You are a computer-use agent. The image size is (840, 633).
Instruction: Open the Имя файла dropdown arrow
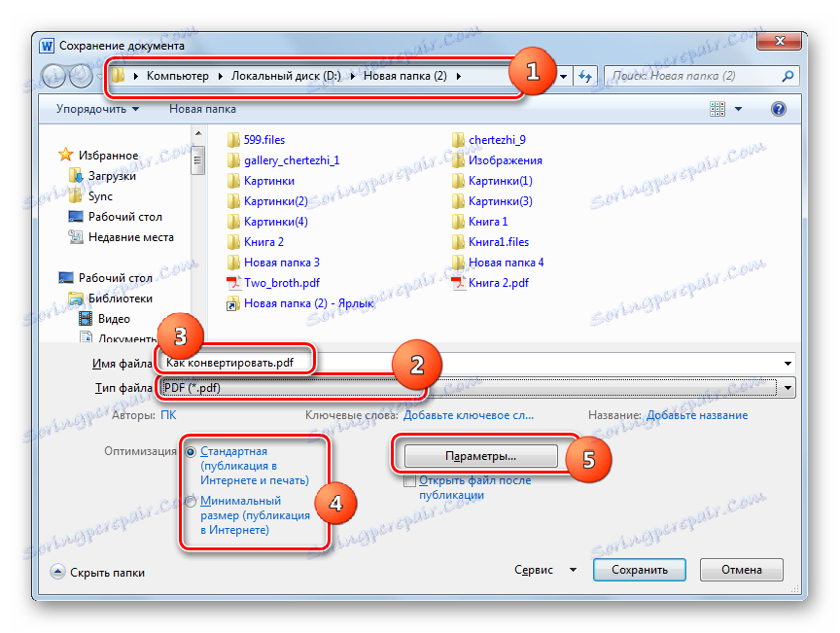click(x=788, y=364)
